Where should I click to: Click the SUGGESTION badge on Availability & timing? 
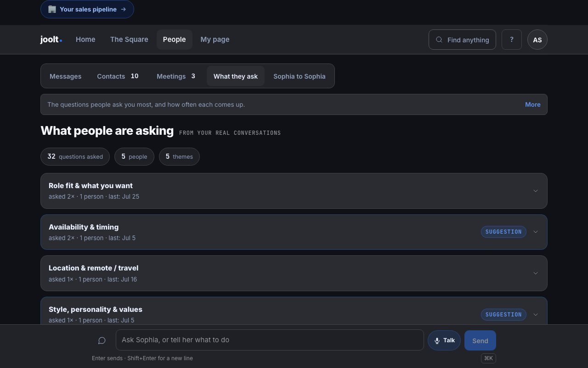pos(503,232)
